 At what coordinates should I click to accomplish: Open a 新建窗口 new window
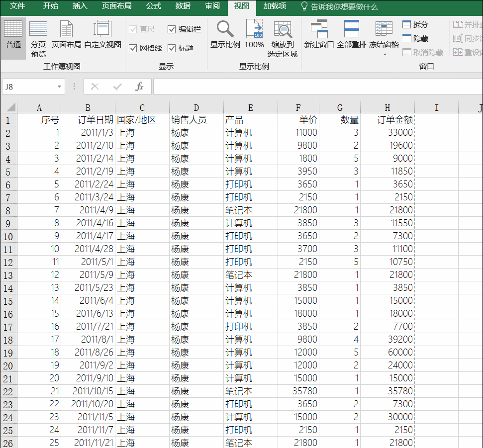pos(319,34)
